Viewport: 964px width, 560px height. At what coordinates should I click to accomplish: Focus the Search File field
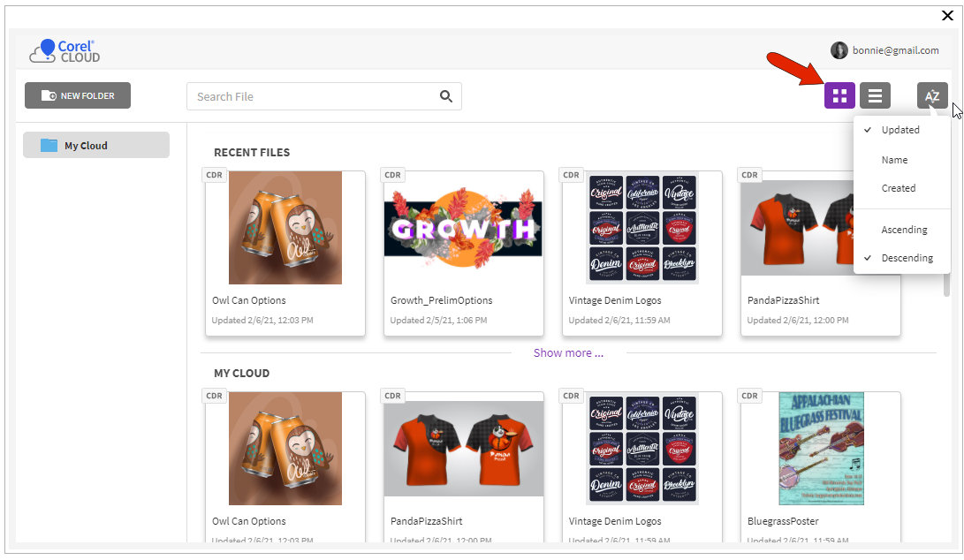coord(324,96)
